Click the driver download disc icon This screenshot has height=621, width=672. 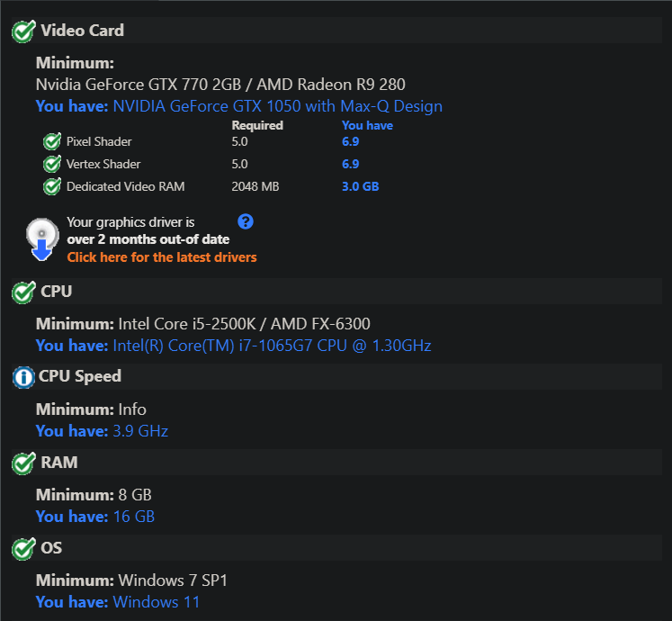42,239
